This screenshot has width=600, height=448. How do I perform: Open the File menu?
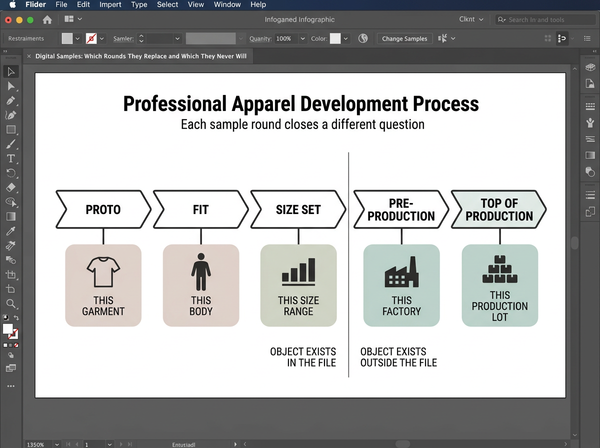pos(61,5)
